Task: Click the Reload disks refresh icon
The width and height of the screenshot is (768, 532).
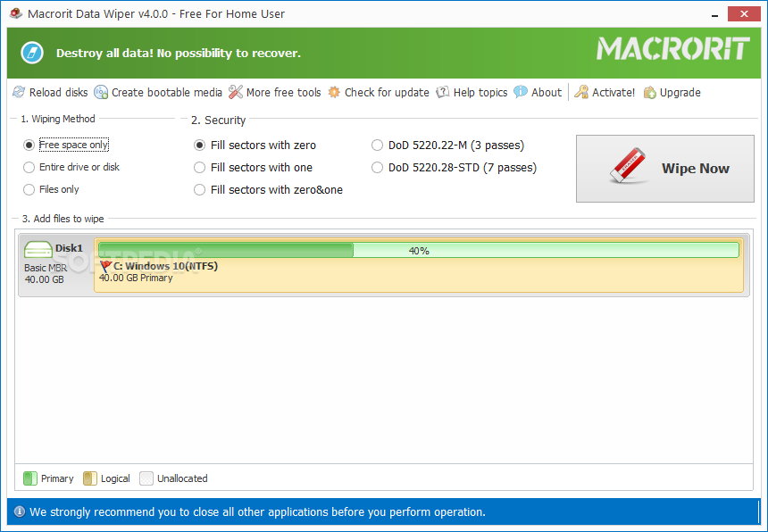Action: tap(19, 92)
